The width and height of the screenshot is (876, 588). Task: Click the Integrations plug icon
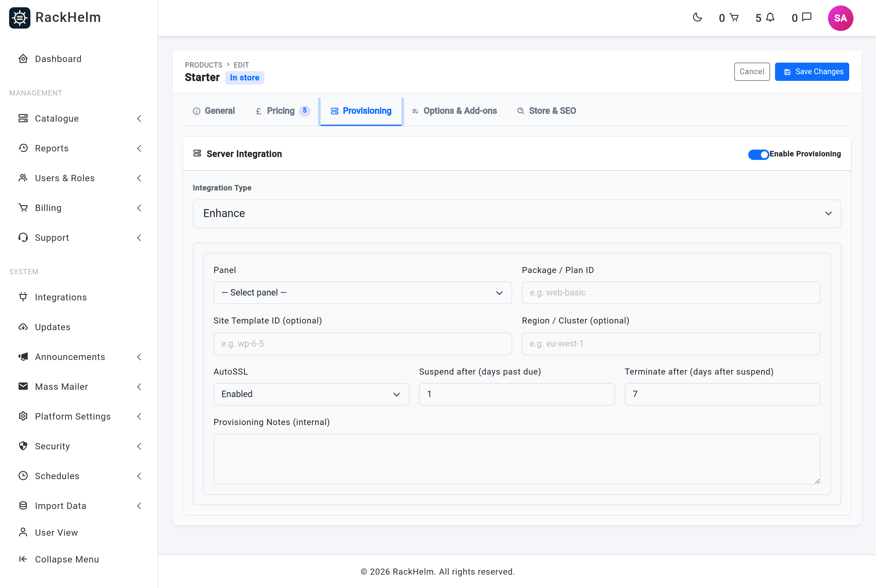click(x=23, y=297)
